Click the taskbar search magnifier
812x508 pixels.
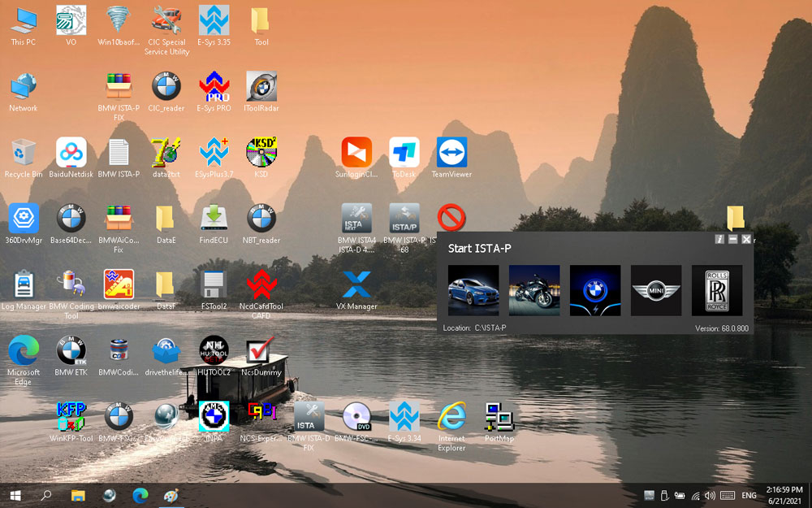tap(46, 495)
